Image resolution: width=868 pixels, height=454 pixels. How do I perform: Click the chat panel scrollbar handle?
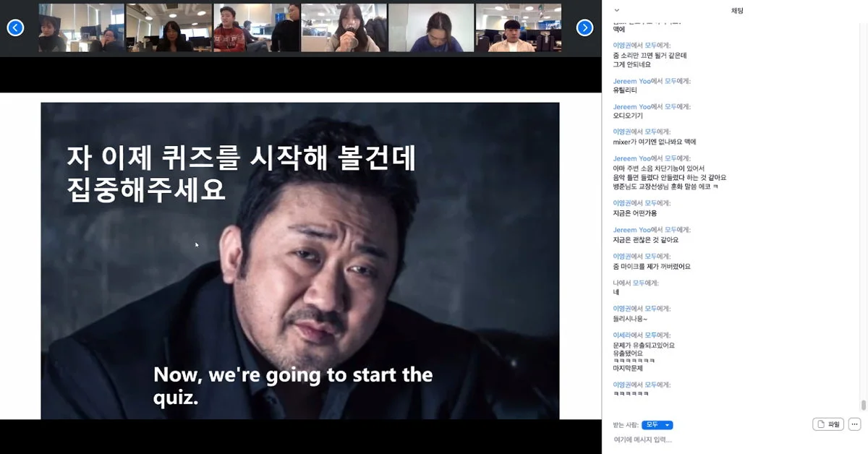(x=863, y=405)
